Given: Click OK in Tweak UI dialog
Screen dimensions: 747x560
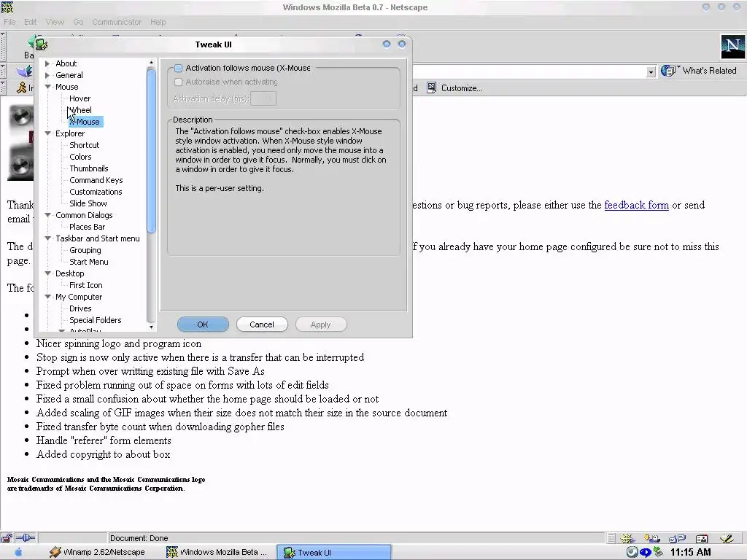Looking at the screenshot, I should pyautogui.click(x=203, y=324).
